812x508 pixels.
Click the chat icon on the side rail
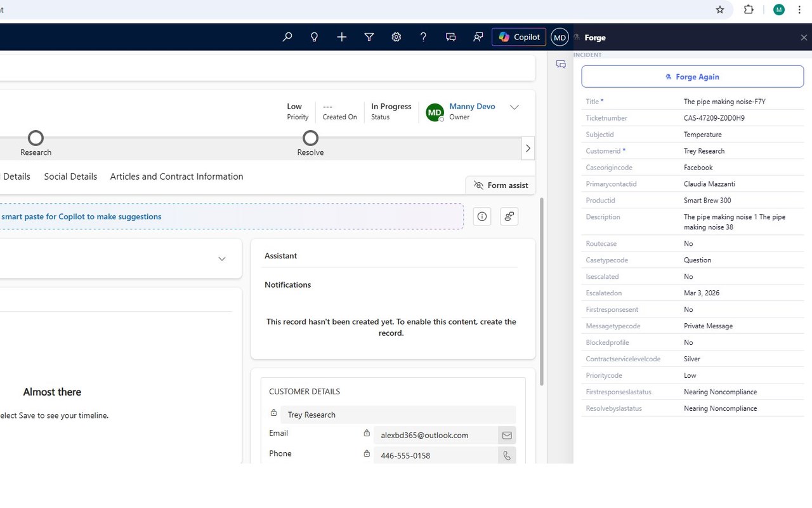click(561, 64)
